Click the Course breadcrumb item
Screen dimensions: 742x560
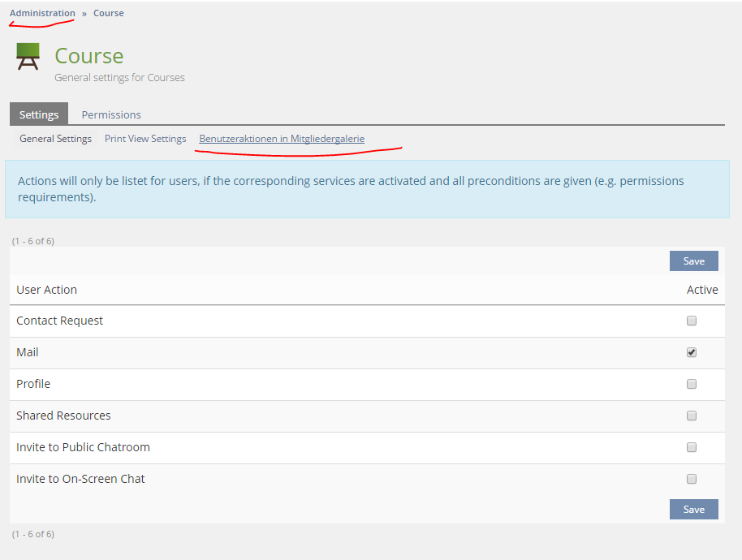click(x=109, y=13)
